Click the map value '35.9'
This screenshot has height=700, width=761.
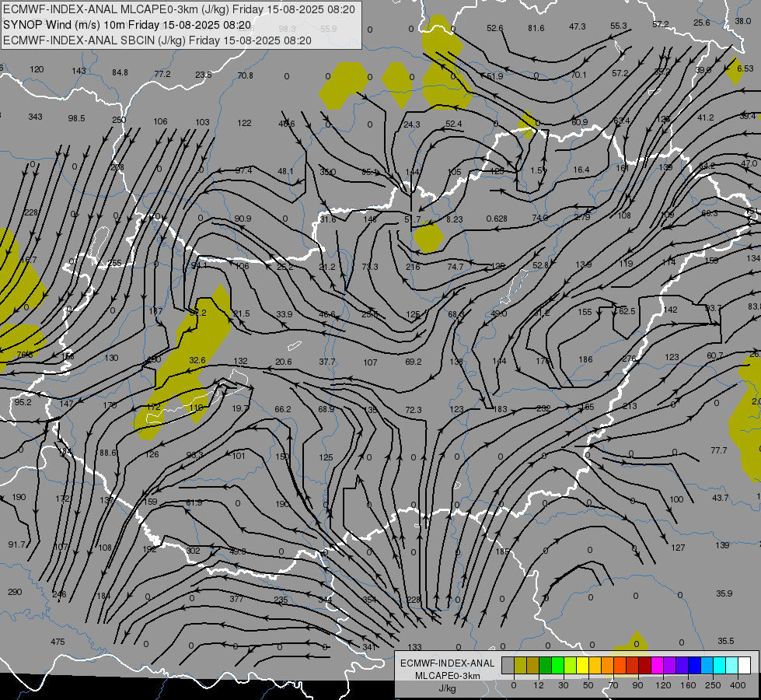pyautogui.click(x=724, y=593)
